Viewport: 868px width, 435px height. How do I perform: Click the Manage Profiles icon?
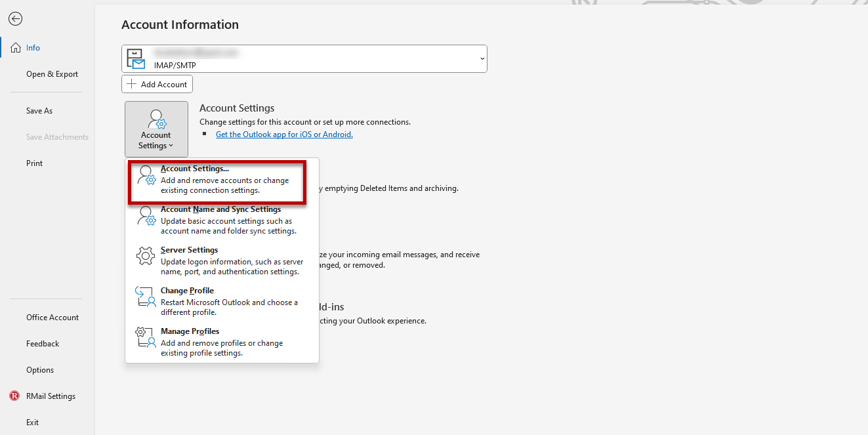point(146,338)
